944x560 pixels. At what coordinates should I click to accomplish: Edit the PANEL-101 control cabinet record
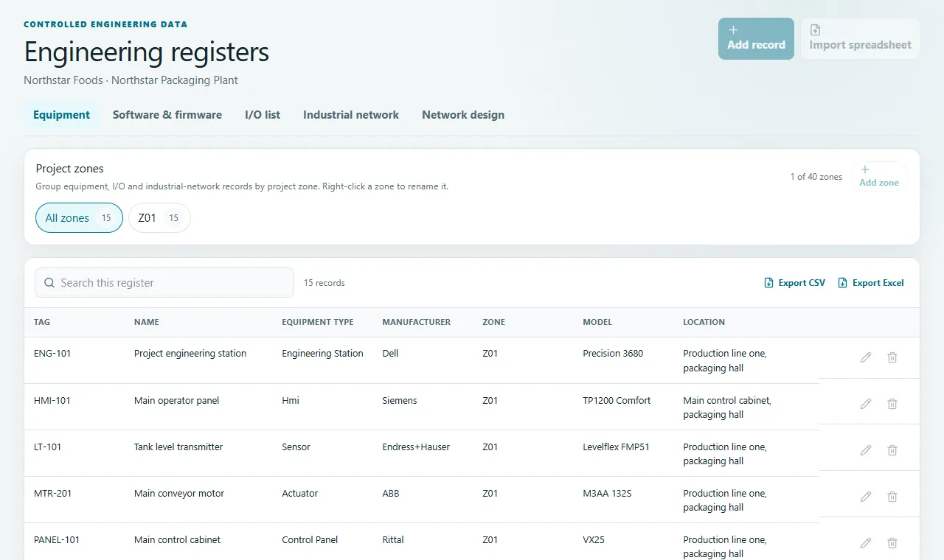pos(866,543)
